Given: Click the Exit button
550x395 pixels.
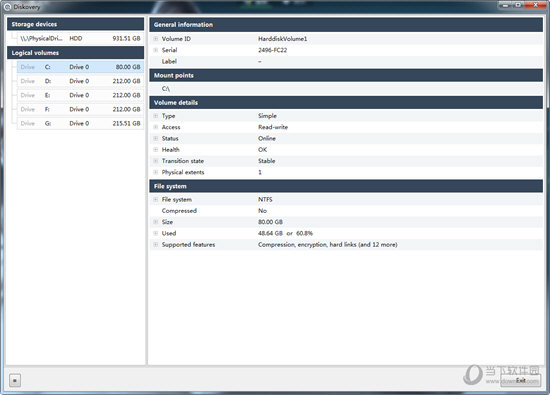Looking at the screenshot, I should click(521, 380).
